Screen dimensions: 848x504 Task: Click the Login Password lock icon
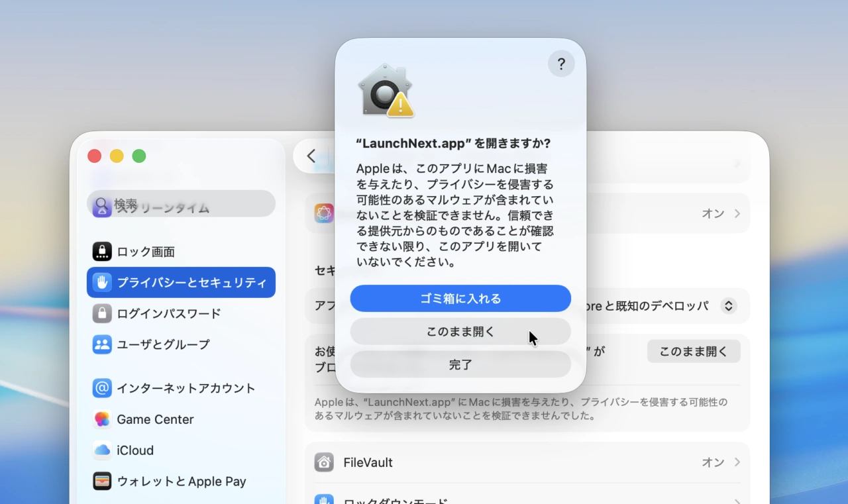click(x=102, y=313)
